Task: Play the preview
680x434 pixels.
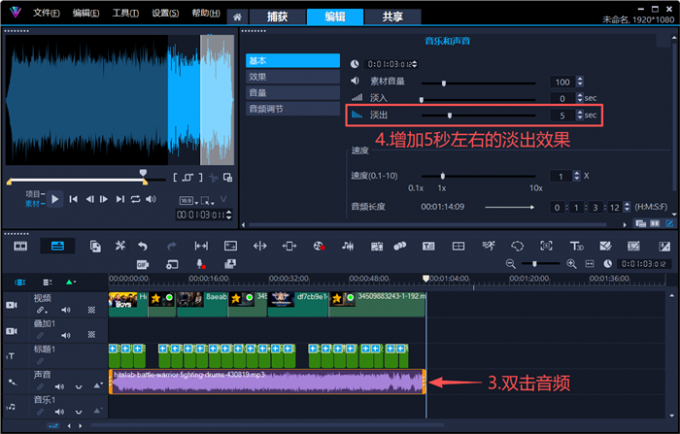Action: click(x=55, y=199)
